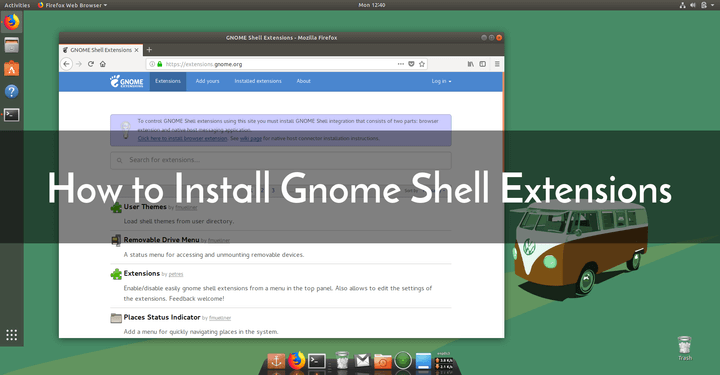Open the Firefox Web Browser app menu
This screenshot has height=375, width=720.
[x=73, y=5]
